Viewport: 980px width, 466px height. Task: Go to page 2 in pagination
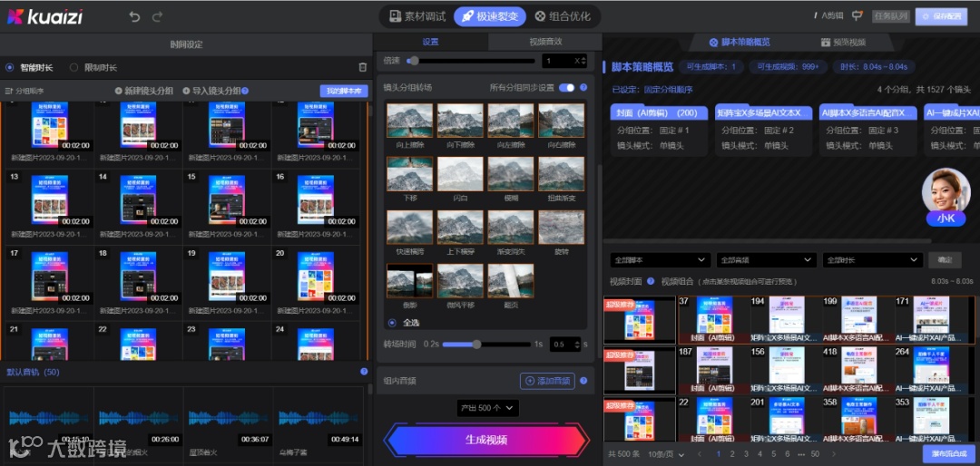click(731, 454)
